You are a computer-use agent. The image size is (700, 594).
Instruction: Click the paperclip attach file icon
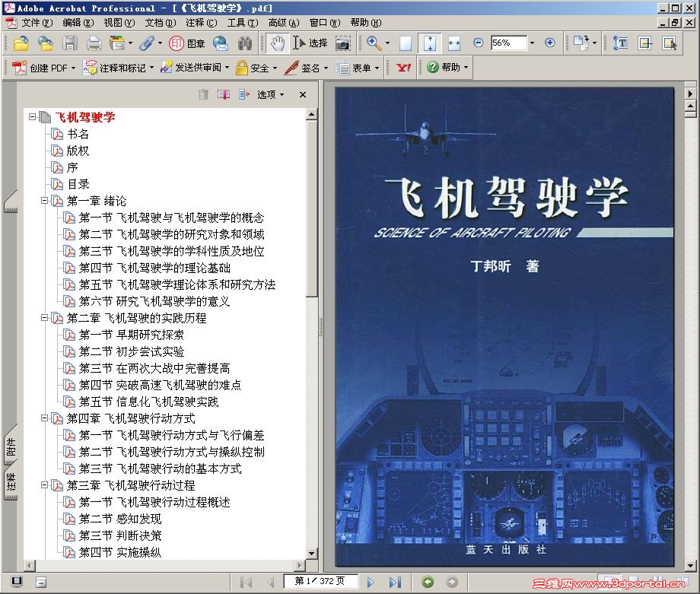pyautogui.click(x=146, y=43)
